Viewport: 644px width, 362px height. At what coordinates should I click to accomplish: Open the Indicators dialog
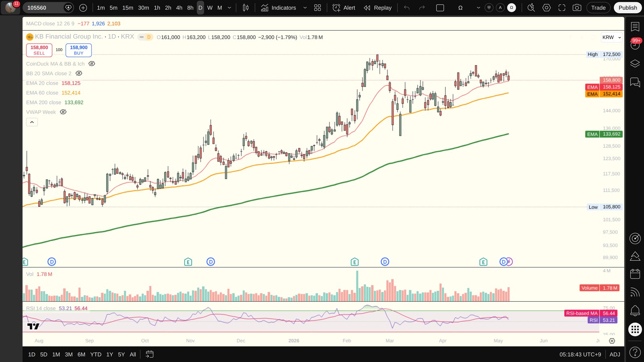(278, 8)
